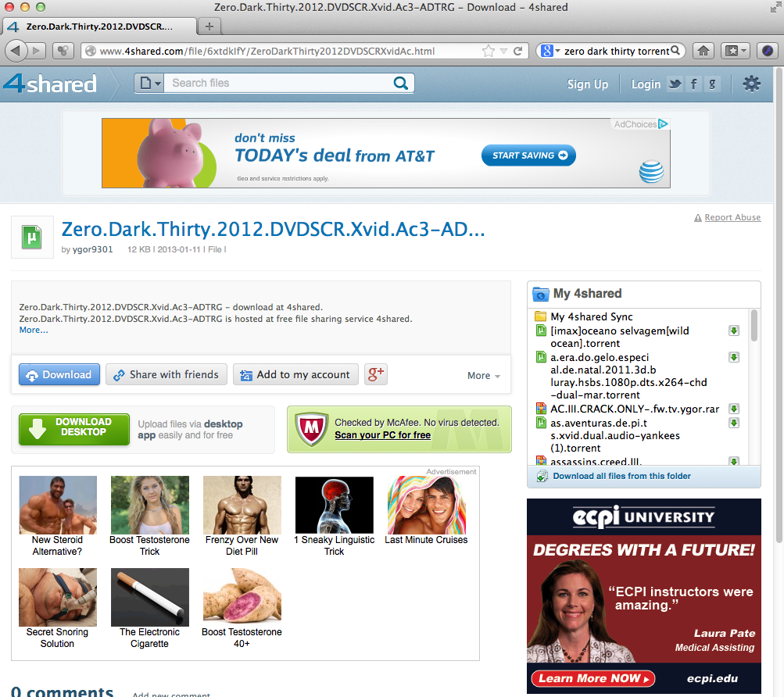Click the Twitter login icon
This screenshot has height=697, width=784.
point(675,84)
